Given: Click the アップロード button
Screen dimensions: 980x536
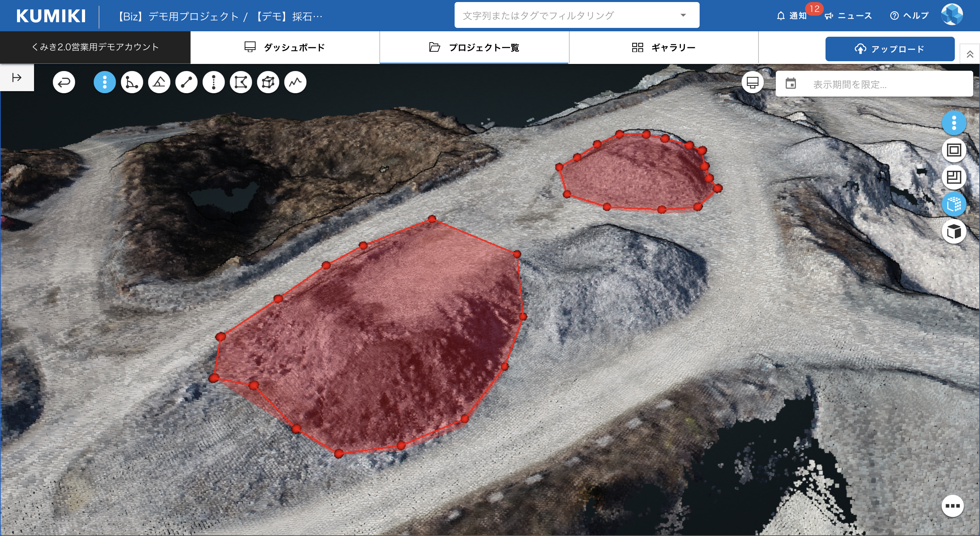Looking at the screenshot, I should point(889,49).
